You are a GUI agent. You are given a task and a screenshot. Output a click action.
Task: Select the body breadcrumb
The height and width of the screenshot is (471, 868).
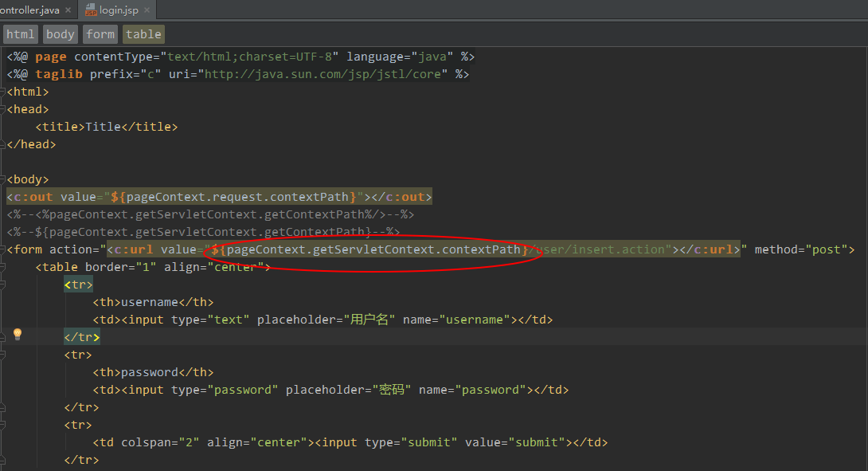click(61, 33)
